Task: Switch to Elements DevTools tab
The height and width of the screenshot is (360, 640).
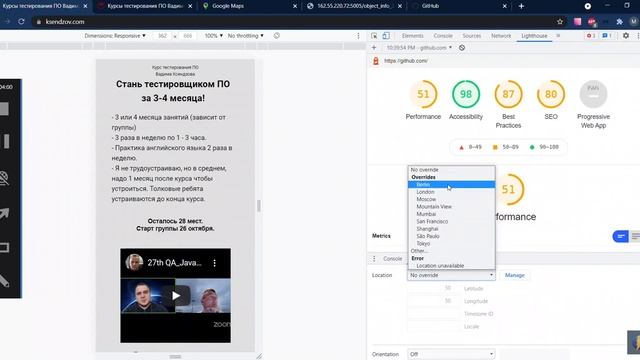Action: [412, 36]
